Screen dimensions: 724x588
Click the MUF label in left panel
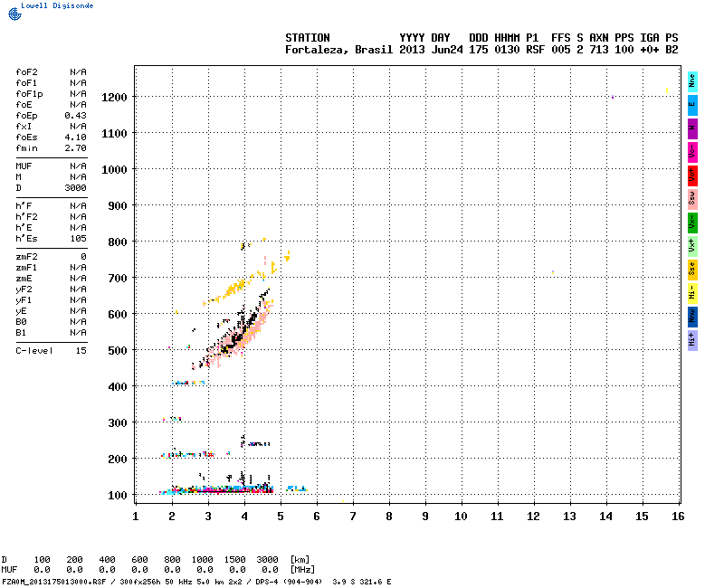24,166
